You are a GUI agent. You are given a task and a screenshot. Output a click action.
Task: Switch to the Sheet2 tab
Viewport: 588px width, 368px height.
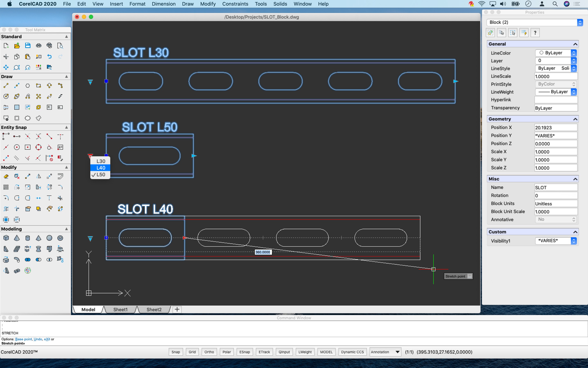click(154, 309)
